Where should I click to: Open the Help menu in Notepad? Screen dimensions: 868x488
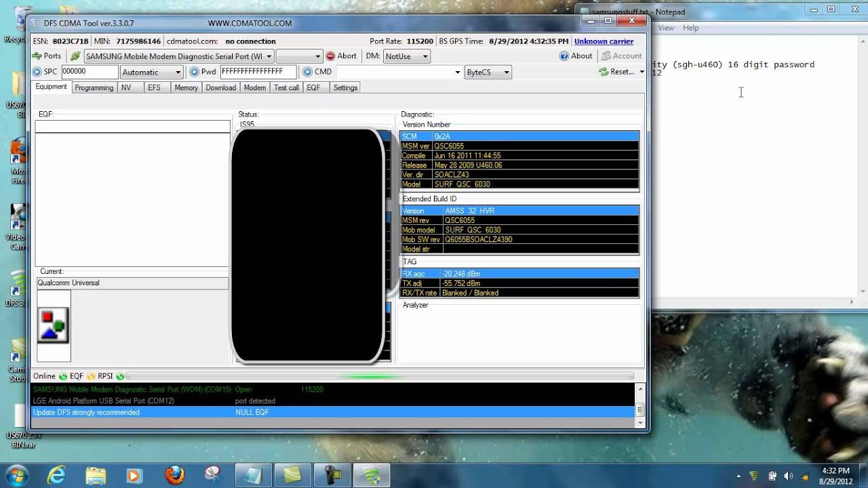690,28
